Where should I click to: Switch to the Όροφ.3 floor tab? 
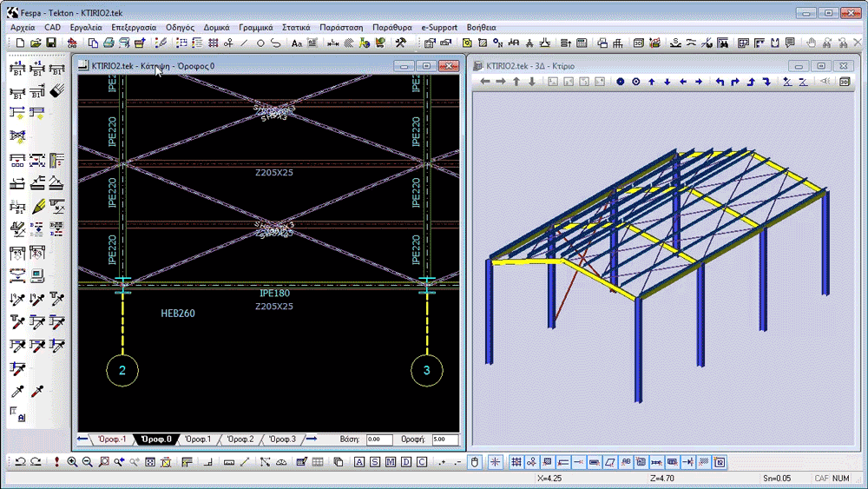[x=282, y=439]
